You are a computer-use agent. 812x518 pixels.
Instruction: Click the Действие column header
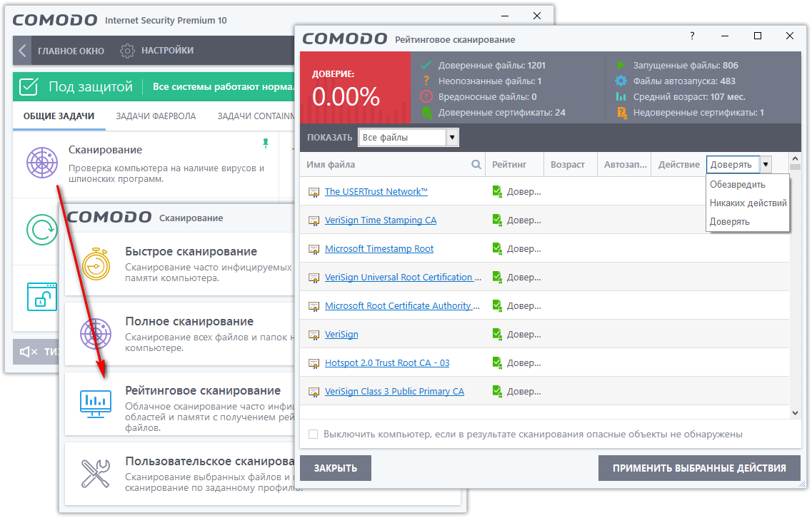[679, 165]
